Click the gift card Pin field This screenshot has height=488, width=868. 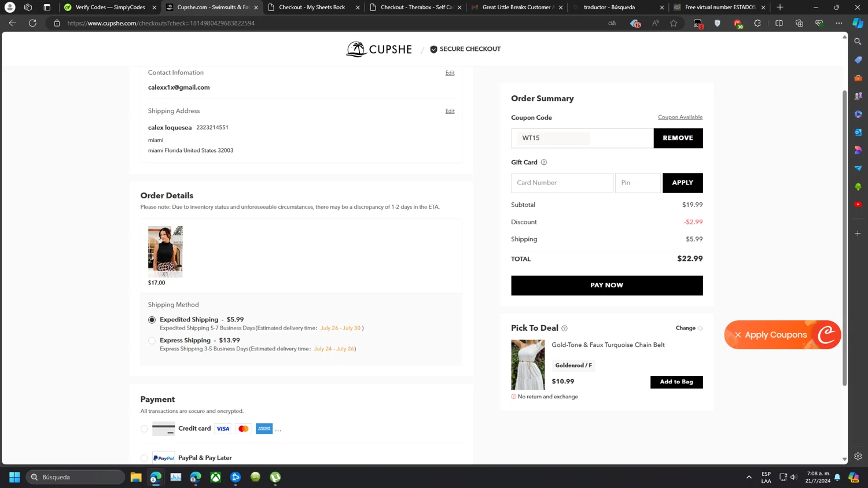click(x=638, y=183)
